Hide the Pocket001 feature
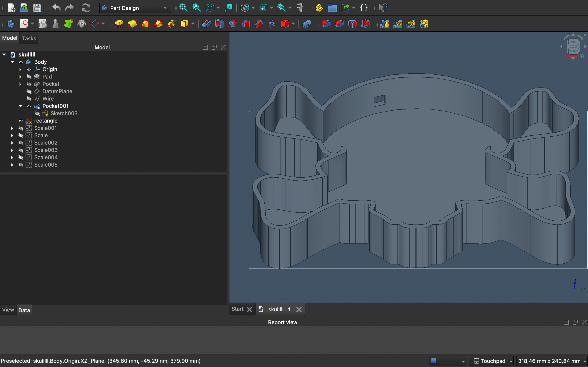Screen dimensions: 588x367 (x=29, y=106)
